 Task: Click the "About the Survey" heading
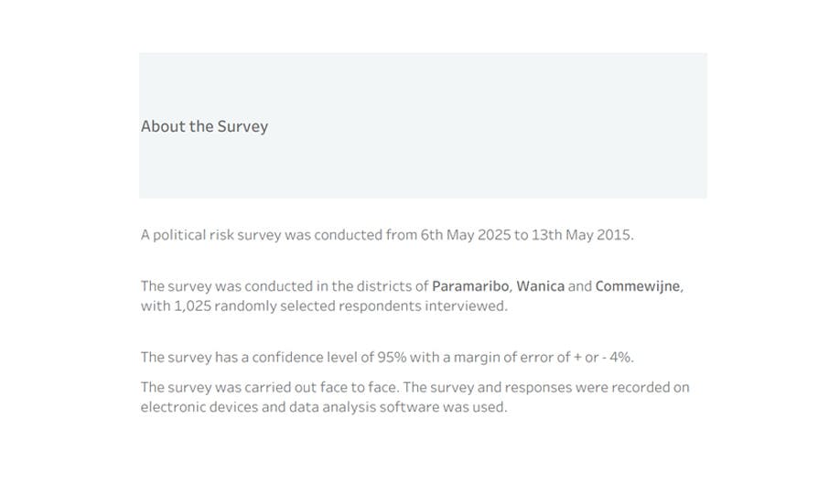[204, 126]
